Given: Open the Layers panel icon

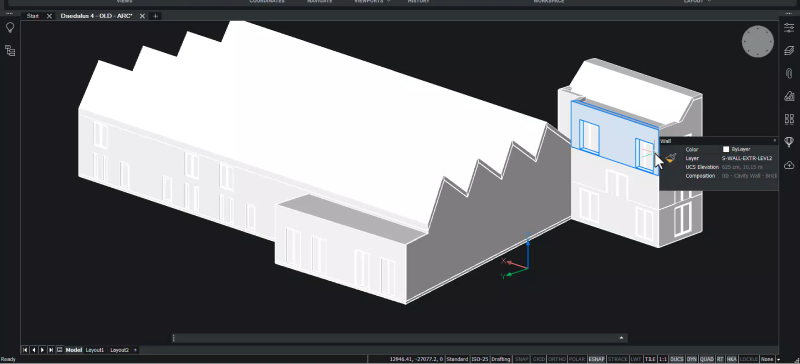Looking at the screenshot, I should (x=789, y=51).
